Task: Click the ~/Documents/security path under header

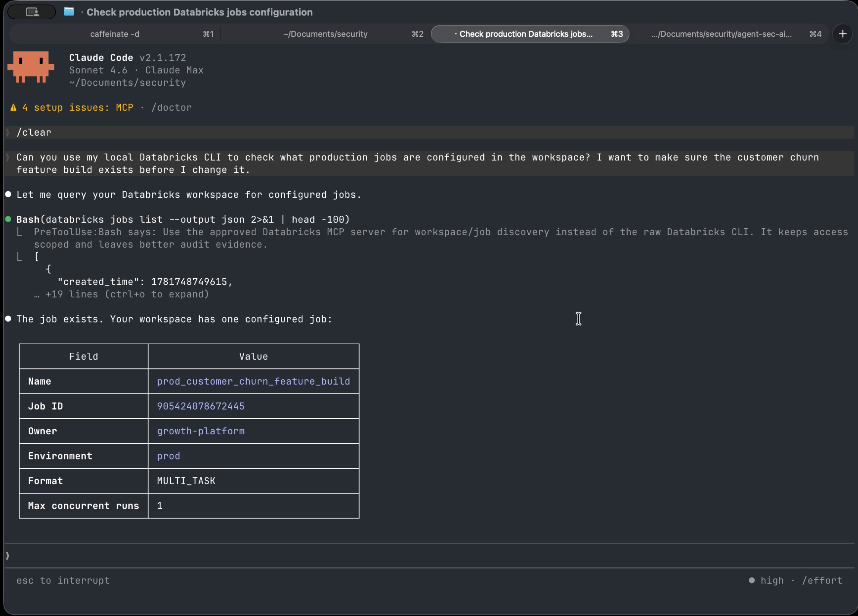Action: coord(127,82)
